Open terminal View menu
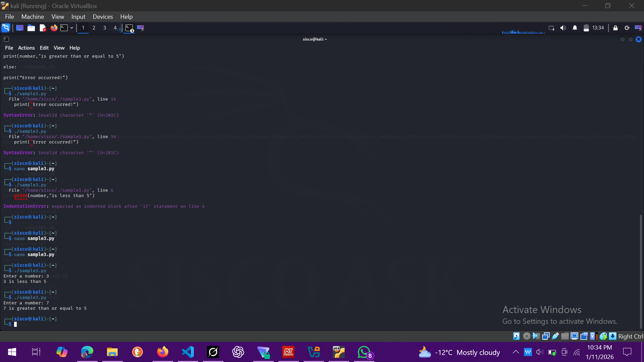The height and width of the screenshot is (362, 644). point(59,48)
